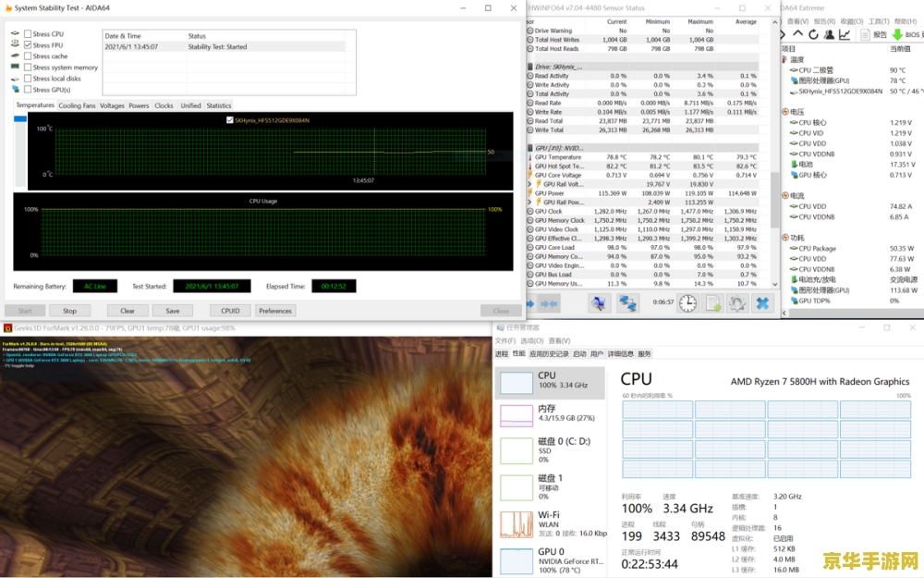The image size is (924, 578).
Task: Click the Stop button in AIDA64
Action: coord(69,311)
